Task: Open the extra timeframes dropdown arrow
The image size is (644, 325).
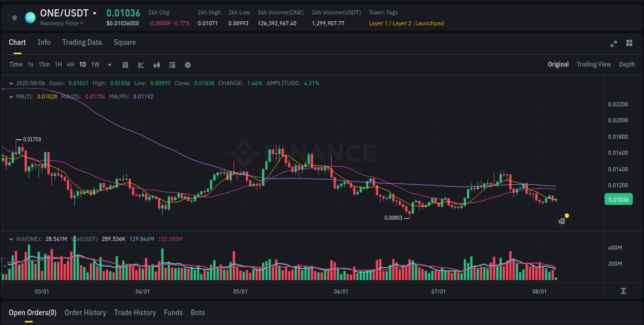Action: [x=109, y=65]
